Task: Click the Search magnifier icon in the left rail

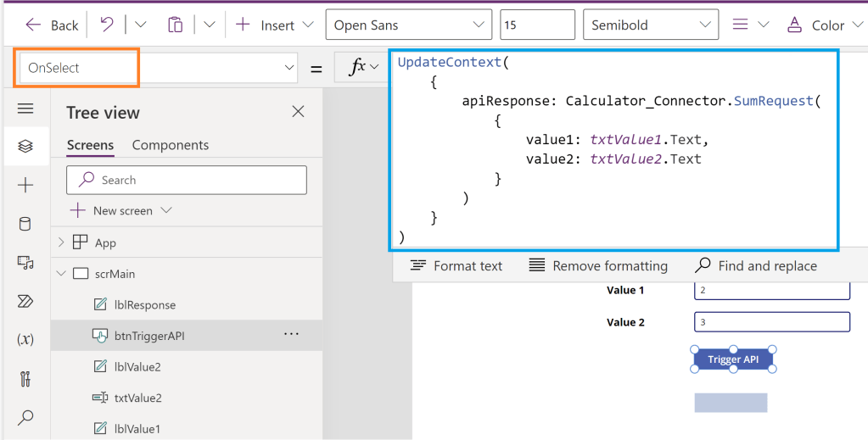Action: click(25, 417)
